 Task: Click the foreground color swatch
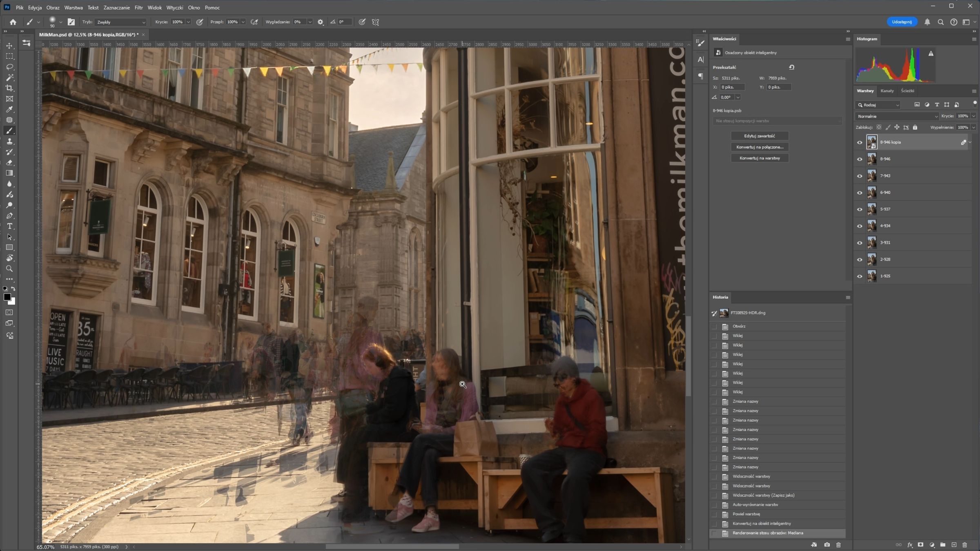(7, 297)
